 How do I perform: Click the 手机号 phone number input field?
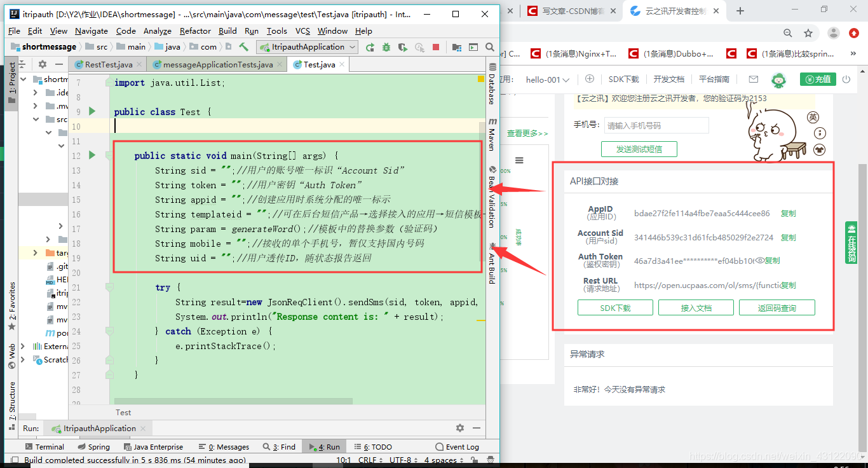click(656, 125)
